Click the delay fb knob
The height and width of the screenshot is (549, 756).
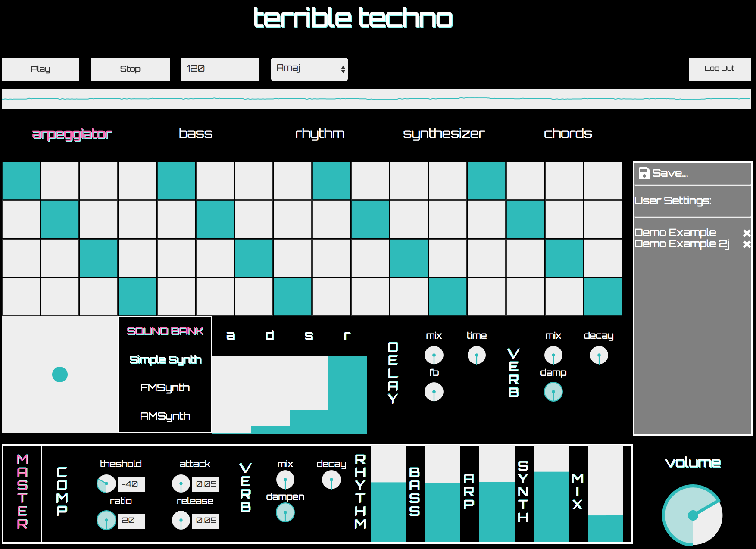[434, 392]
